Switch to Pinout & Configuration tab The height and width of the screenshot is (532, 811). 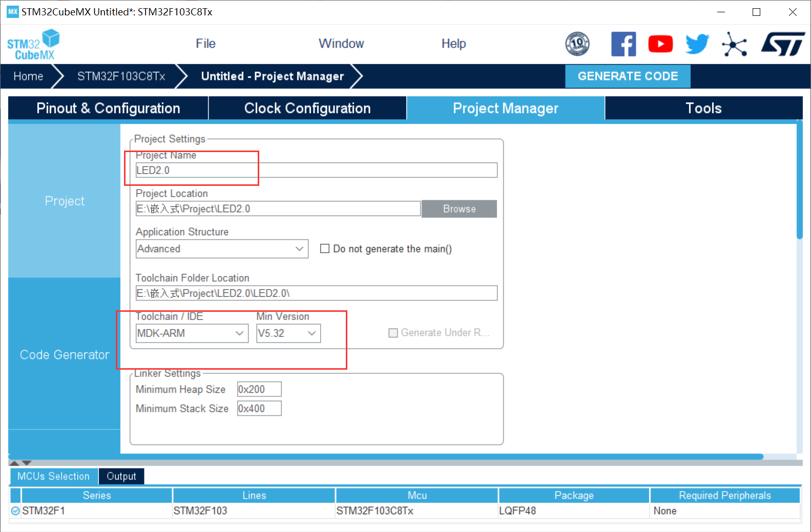click(x=108, y=108)
